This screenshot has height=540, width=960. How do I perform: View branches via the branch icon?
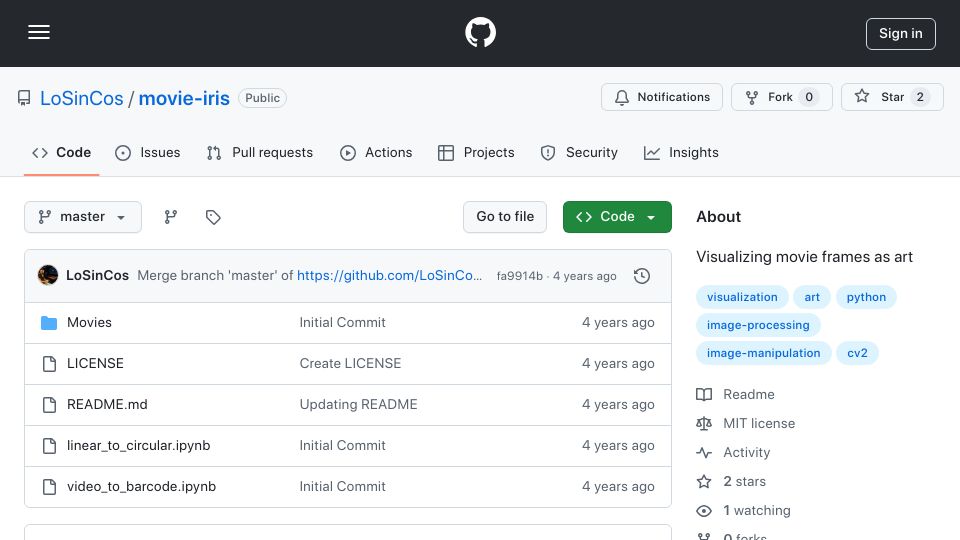[171, 217]
